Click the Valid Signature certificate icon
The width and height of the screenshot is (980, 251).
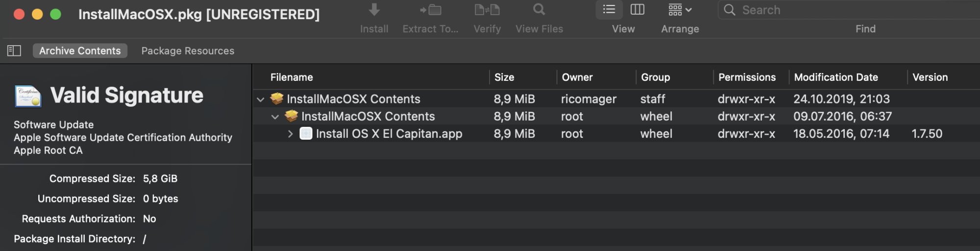pyautogui.click(x=28, y=96)
